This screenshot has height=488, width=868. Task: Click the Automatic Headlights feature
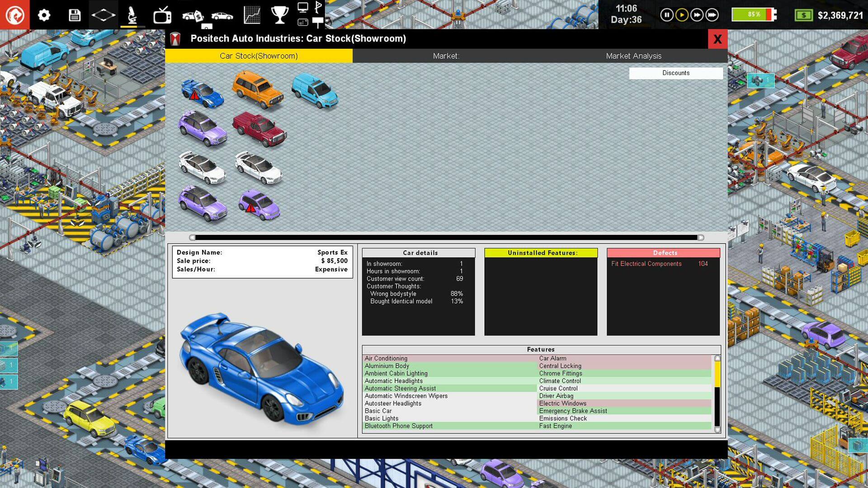(x=450, y=381)
